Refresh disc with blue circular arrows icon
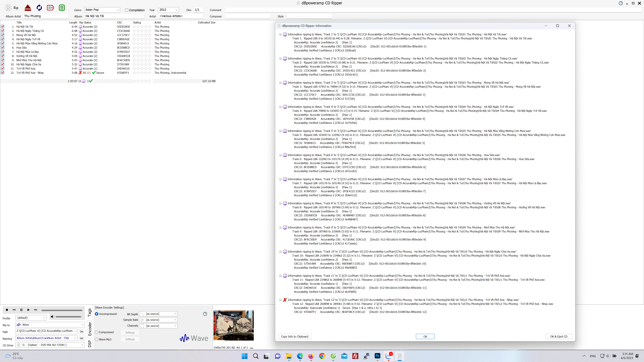Screen dimensions: 644x362 point(39,8)
